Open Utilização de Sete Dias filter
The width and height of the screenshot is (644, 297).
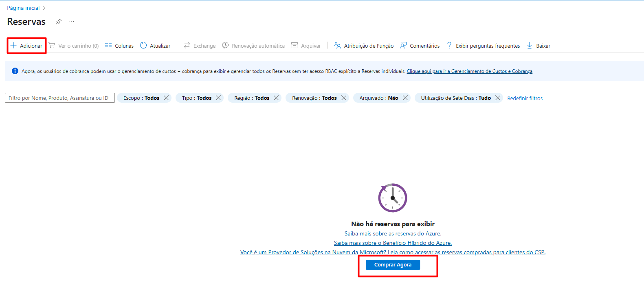[455, 98]
